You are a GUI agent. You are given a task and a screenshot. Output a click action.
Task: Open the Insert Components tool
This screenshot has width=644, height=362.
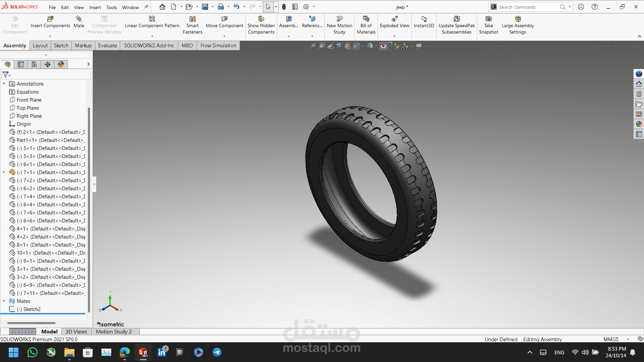pos(50,19)
